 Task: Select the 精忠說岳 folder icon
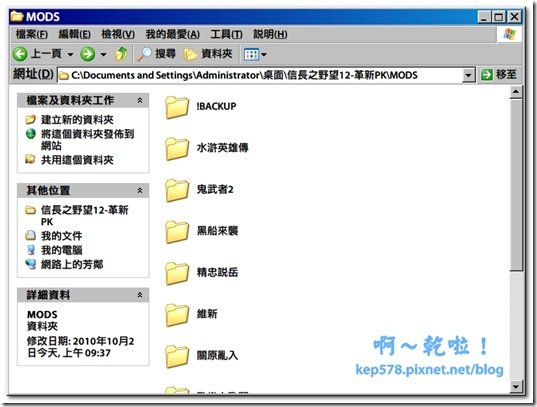coord(177,273)
